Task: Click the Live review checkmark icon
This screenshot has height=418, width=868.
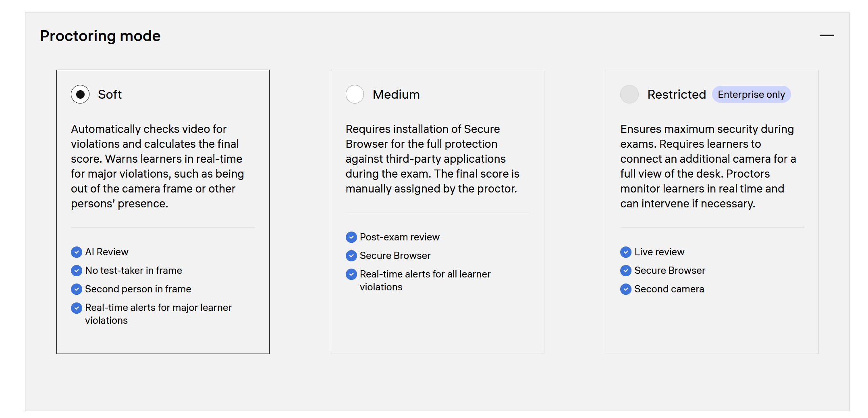Action: [x=626, y=252]
